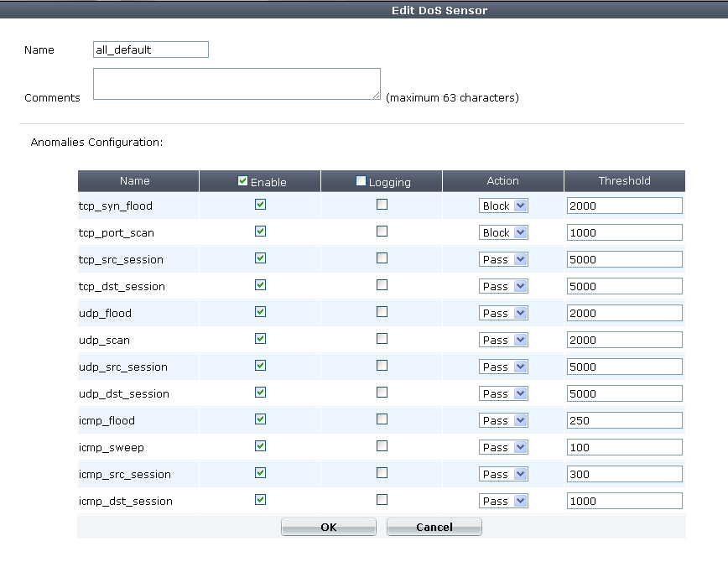Turn on logging for icmp_dst_session
This screenshot has height=562, width=728.
tap(382, 500)
